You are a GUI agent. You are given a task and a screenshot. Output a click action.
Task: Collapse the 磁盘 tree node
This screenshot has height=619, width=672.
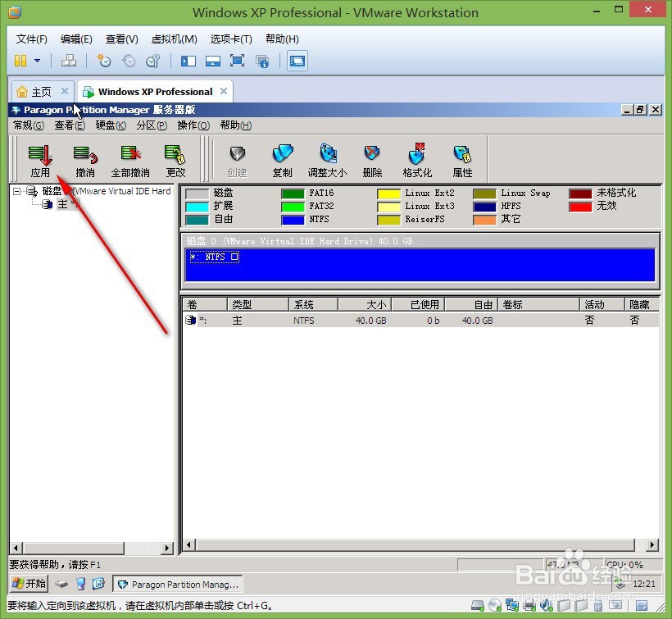[x=16, y=191]
